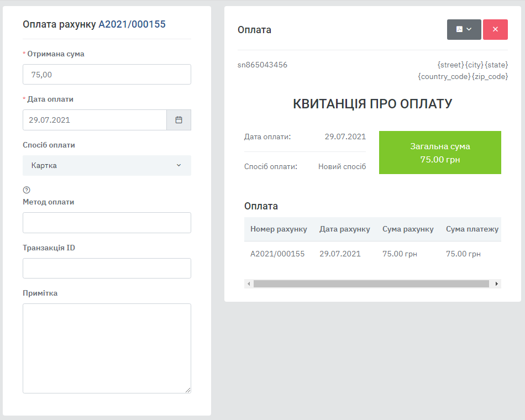525x420 pixels.
Task: Click the horizontal scrollbar thumb under the table
Action: tap(371, 283)
